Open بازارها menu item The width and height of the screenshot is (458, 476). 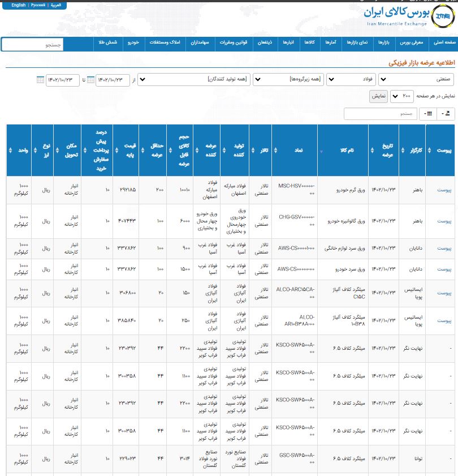(384, 42)
